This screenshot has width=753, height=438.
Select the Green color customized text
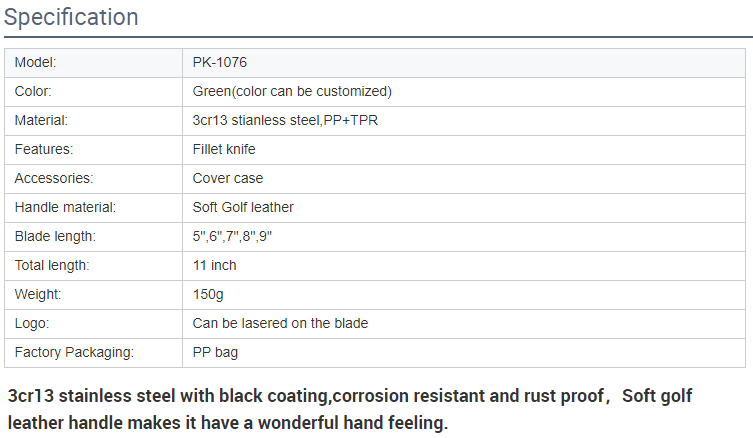292,91
